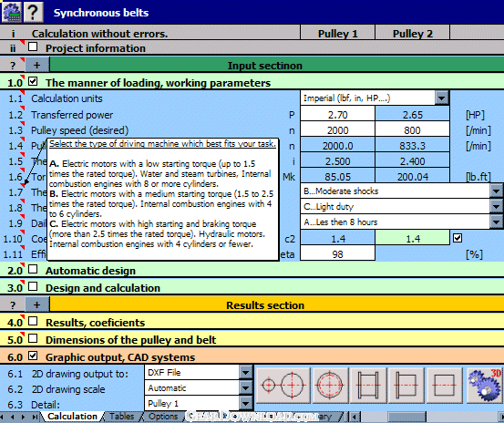Enable Design and calculation section checkbox
The height and width of the screenshot is (423, 504).
point(33,287)
